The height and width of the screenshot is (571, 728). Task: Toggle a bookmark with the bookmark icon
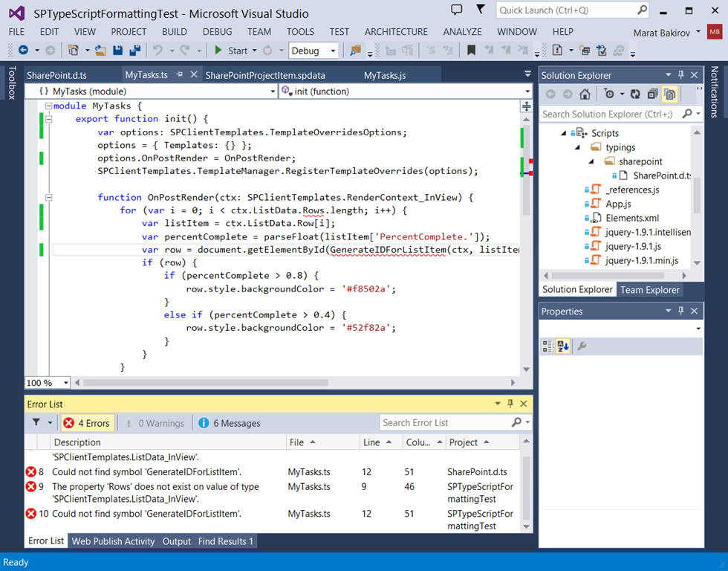(471, 50)
